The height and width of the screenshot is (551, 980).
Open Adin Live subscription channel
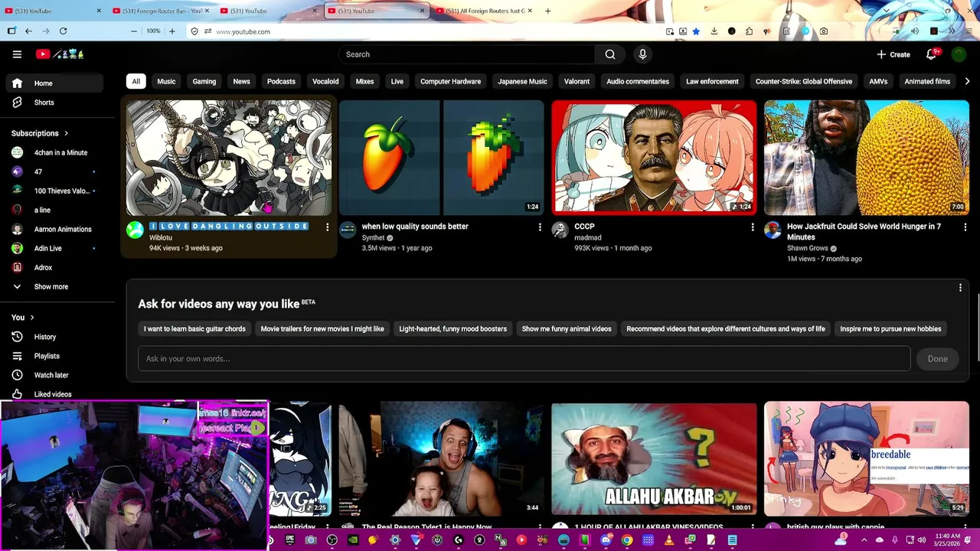tap(55, 248)
